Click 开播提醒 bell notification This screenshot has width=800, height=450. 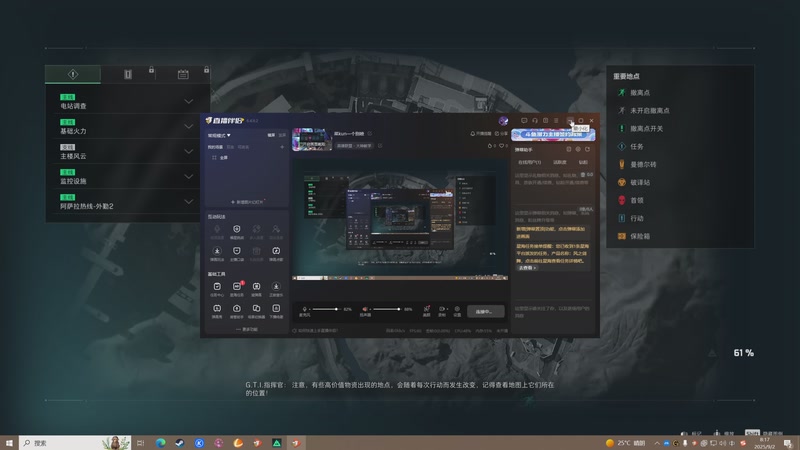pos(481,134)
